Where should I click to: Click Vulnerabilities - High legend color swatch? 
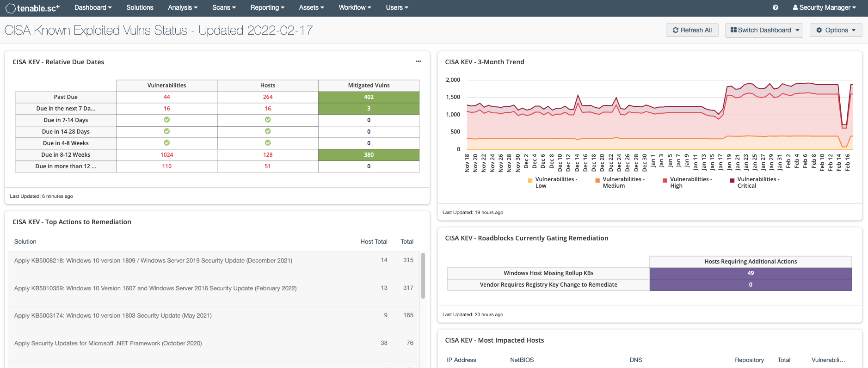pos(665,180)
